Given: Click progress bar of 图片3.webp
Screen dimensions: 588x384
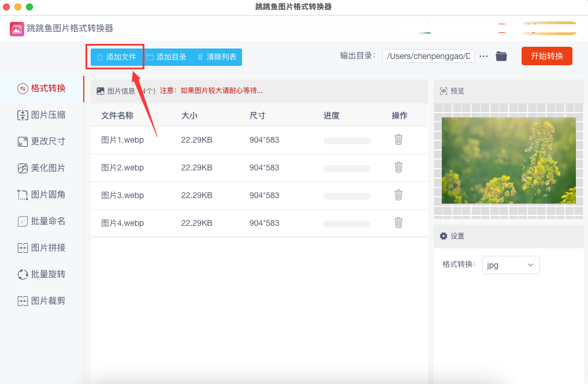Looking at the screenshot, I should click(x=347, y=196).
